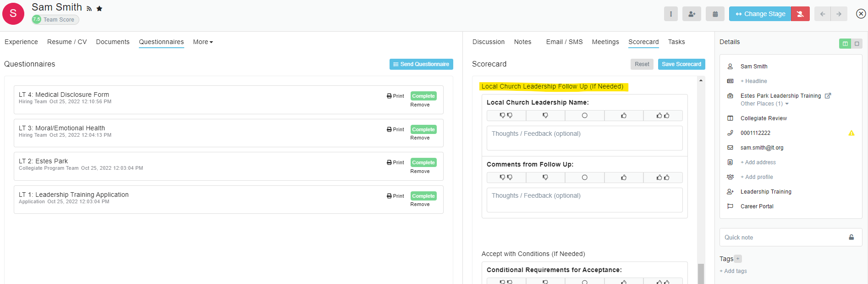The image size is (868, 284).
Task: Click the red reject candidate icon button
Action: click(800, 14)
